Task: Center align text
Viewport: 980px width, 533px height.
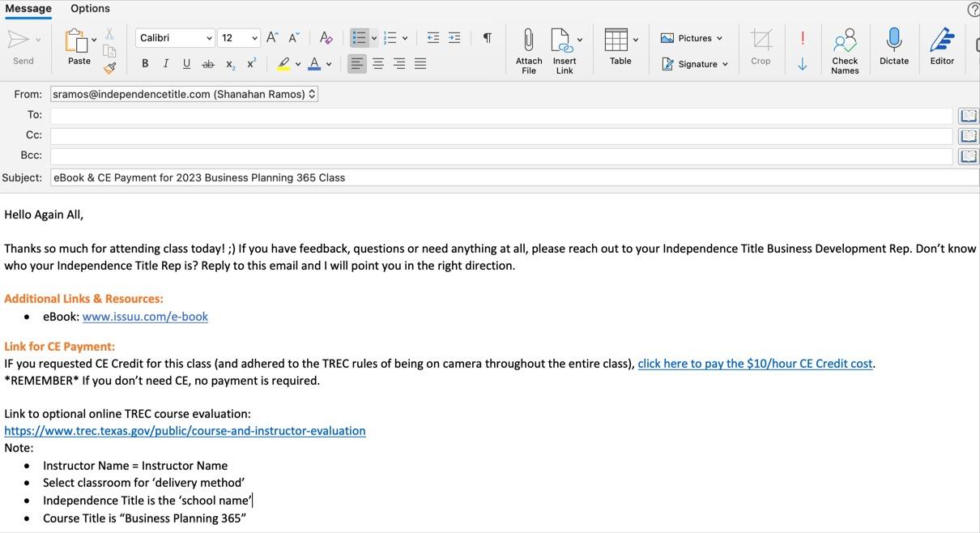Action: (x=378, y=64)
